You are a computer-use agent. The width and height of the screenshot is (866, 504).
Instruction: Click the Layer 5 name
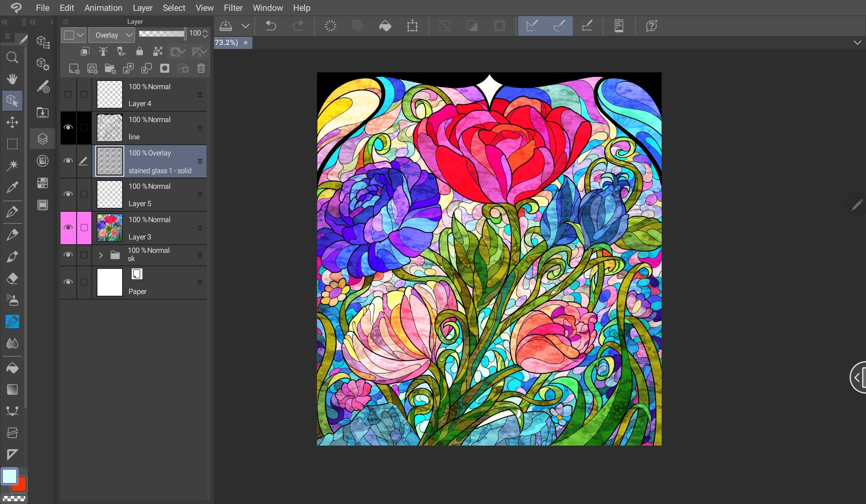pyautogui.click(x=140, y=204)
